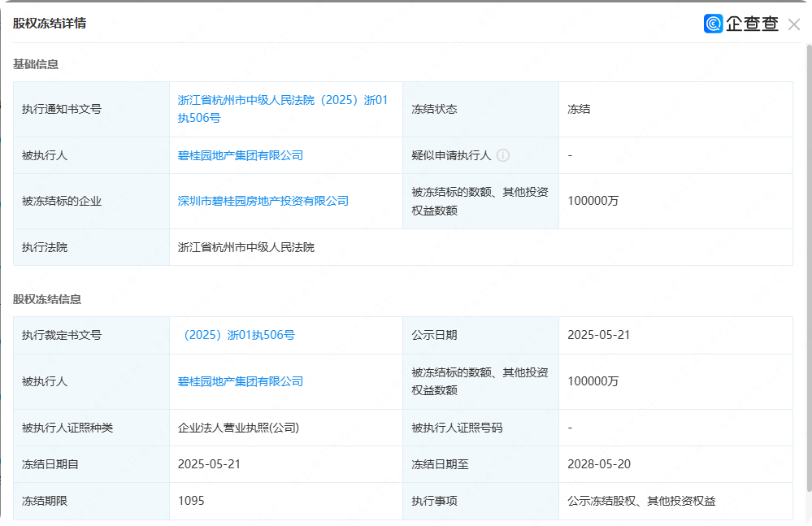This screenshot has width=812, height=526.
Task: Open 碧桂园地产集团有限公司 link under 基础信息
Action: point(241,155)
